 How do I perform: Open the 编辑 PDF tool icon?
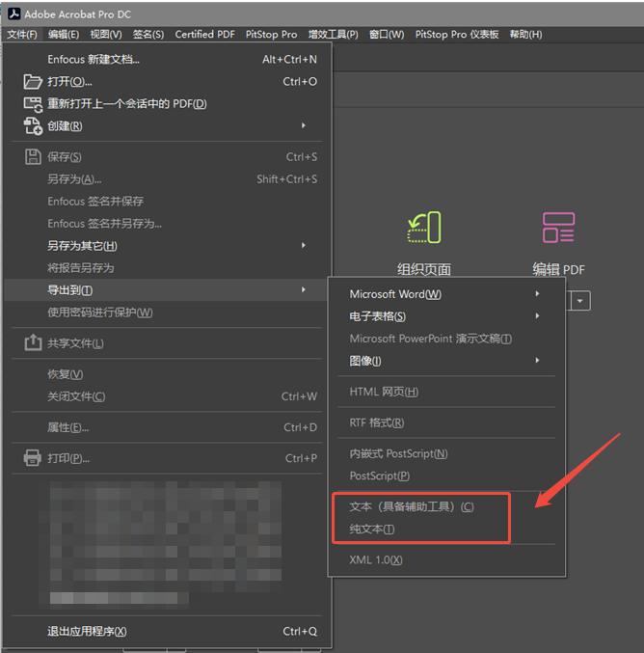click(558, 228)
